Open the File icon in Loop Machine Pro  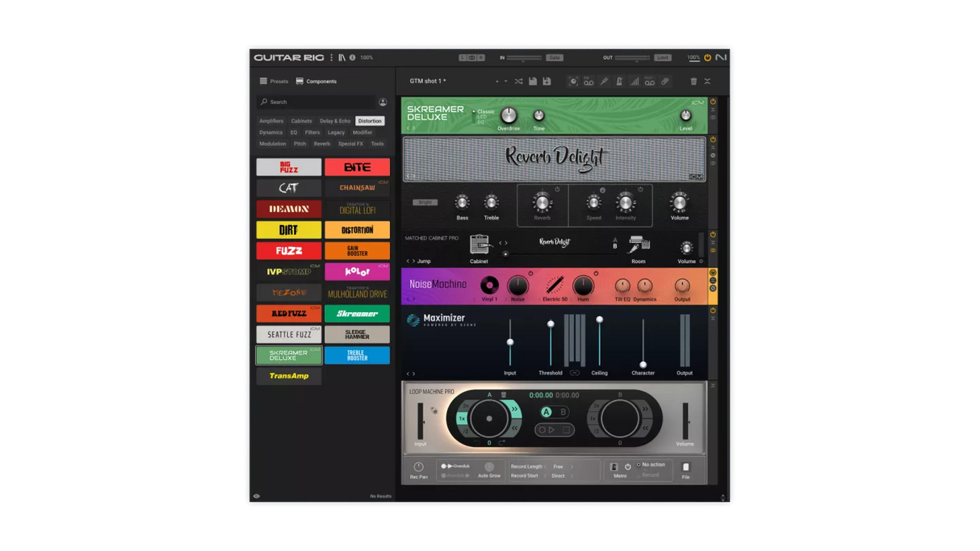[x=686, y=468]
